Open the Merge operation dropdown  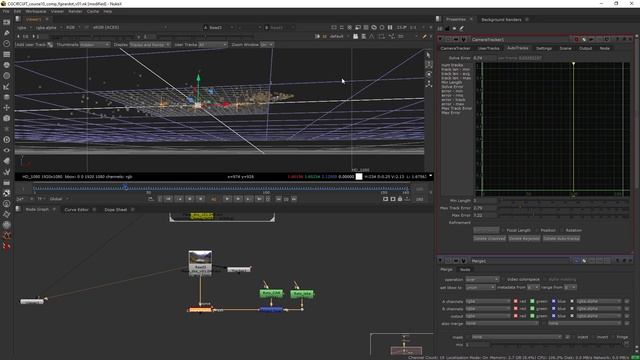click(x=482, y=279)
